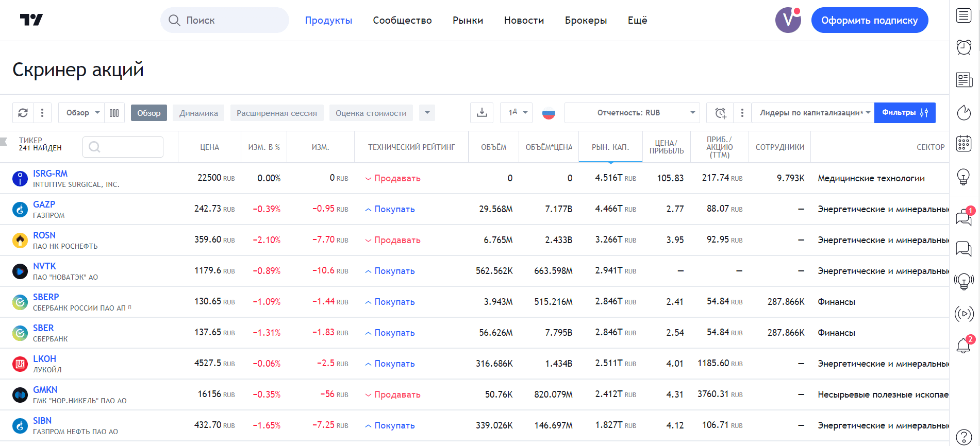Click the LKOH Lukoil logo icon
Viewport: 980px width, 446px height.
click(x=20, y=364)
